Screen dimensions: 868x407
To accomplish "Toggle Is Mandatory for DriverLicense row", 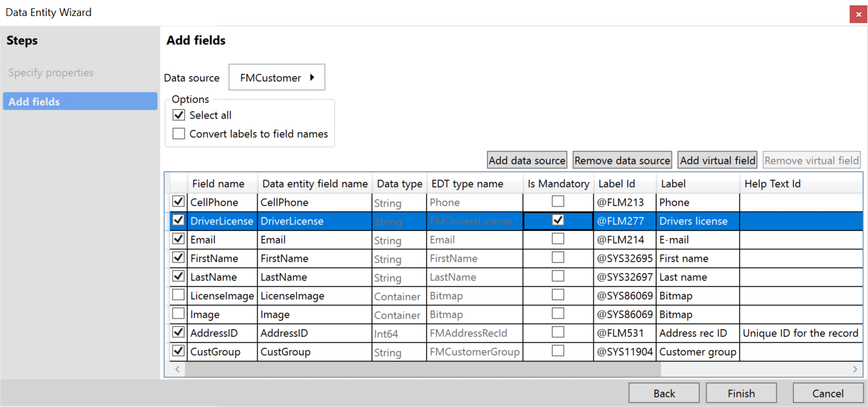I will [x=558, y=220].
